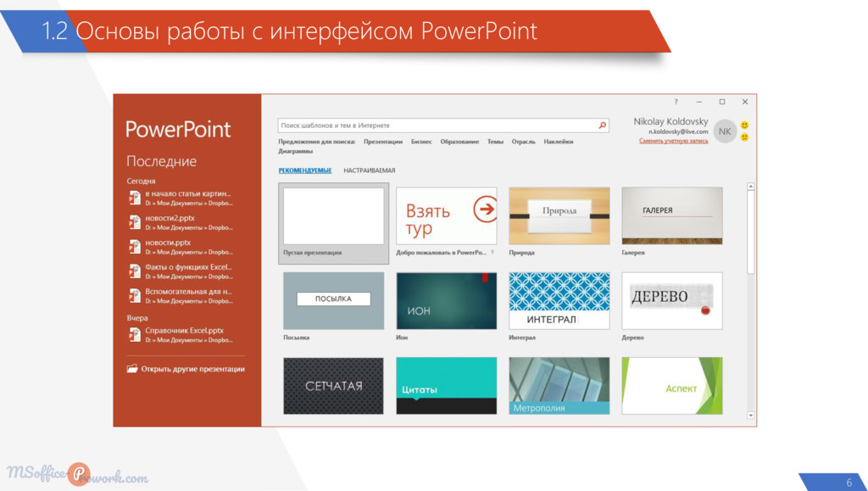Click the Презентации search suggestion
Viewport: 868px width, 491px height.
click(383, 142)
